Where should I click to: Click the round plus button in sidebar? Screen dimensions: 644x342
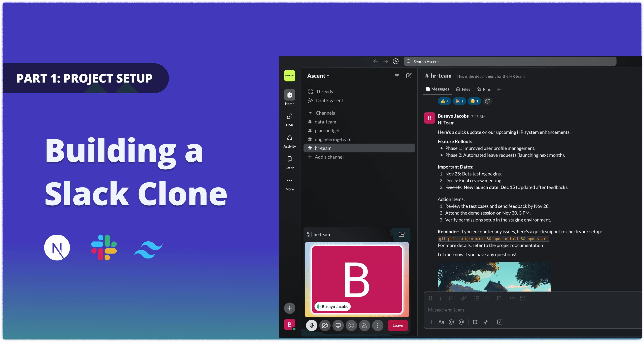[x=289, y=308]
